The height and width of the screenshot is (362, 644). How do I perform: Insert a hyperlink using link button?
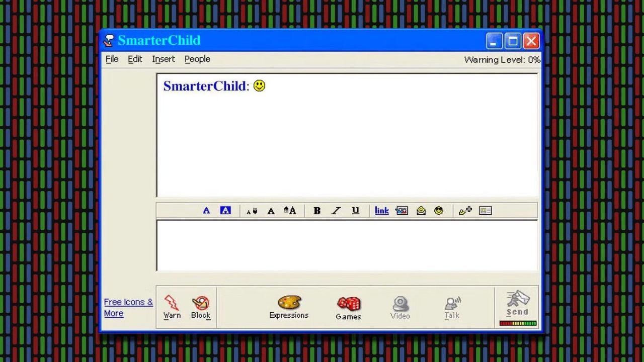point(381,211)
